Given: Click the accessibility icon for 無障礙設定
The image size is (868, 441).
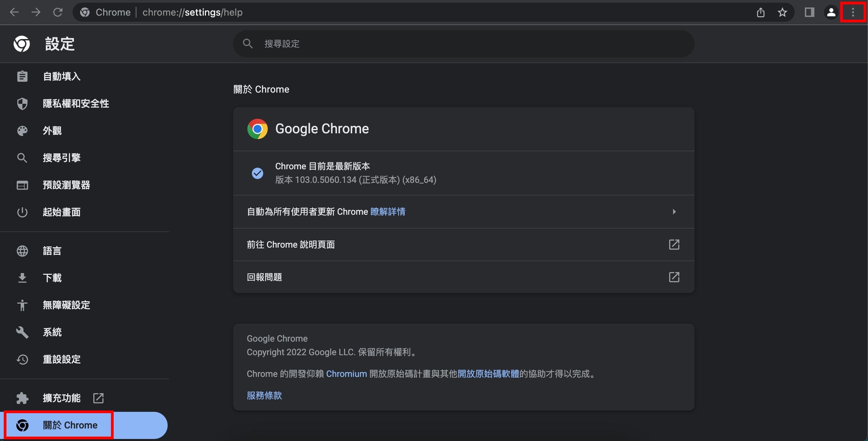Looking at the screenshot, I should click(x=22, y=305).
